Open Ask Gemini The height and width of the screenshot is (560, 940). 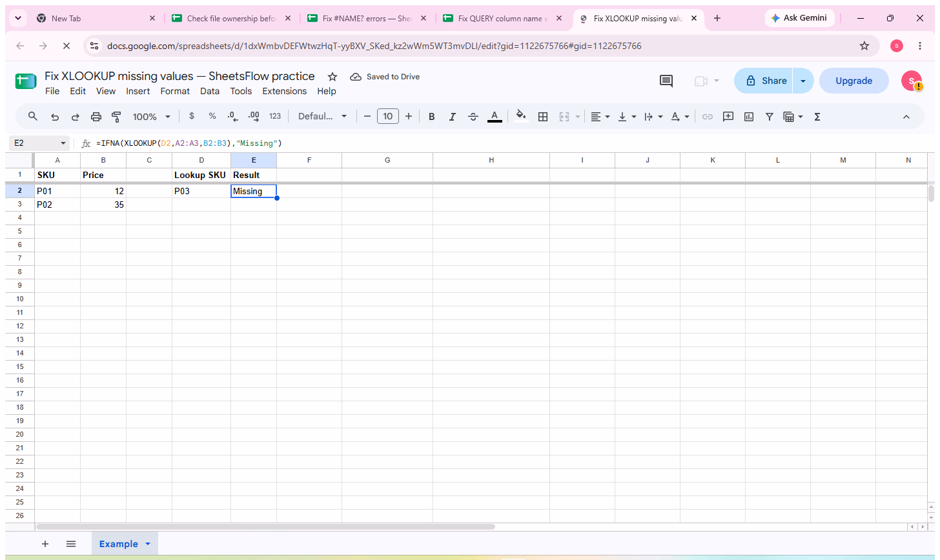tap(799, 18)
